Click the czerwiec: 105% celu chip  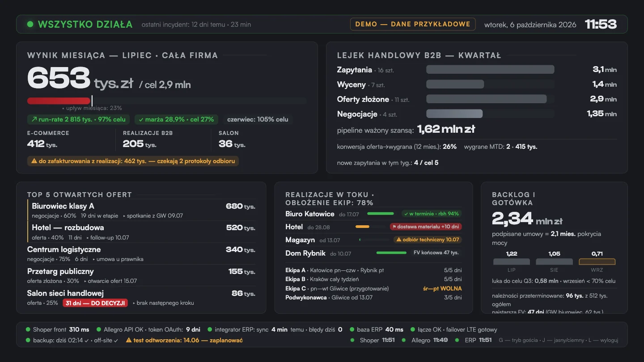(x=258, y=119)
